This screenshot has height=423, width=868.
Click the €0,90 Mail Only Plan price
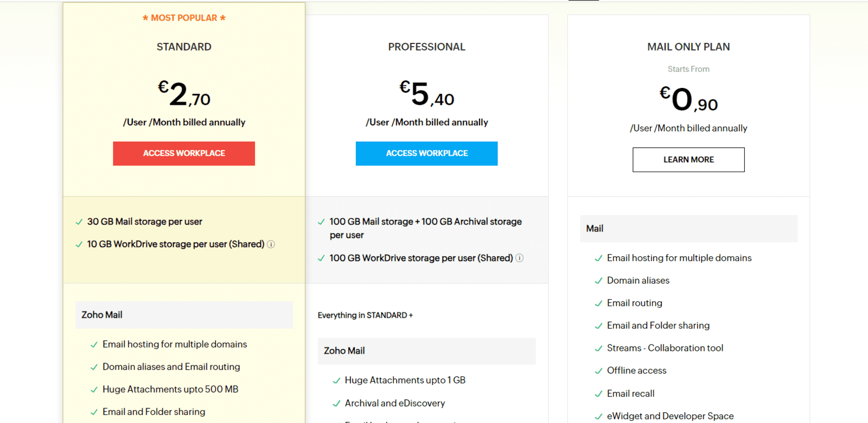click(688, 99)
